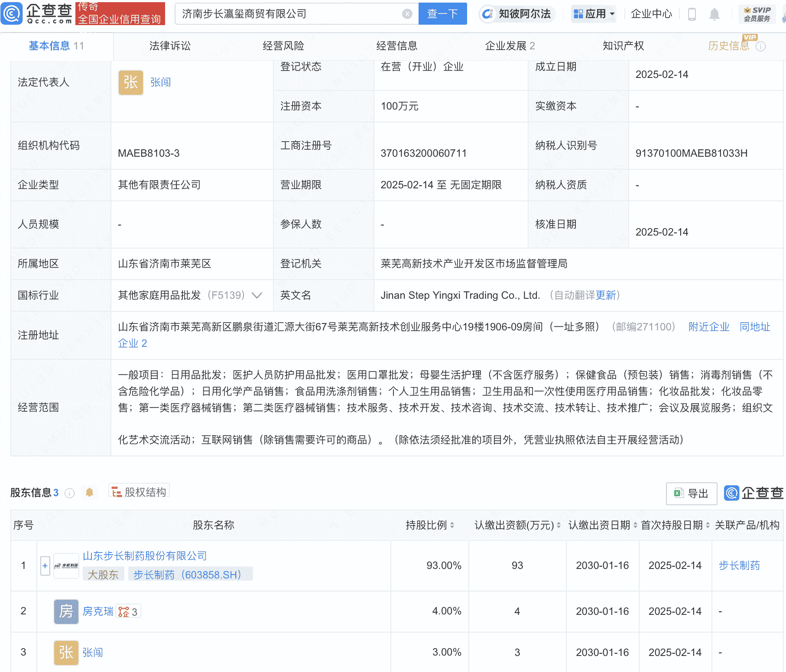Open 知彼阿尔法 assistant

point(516,13)
